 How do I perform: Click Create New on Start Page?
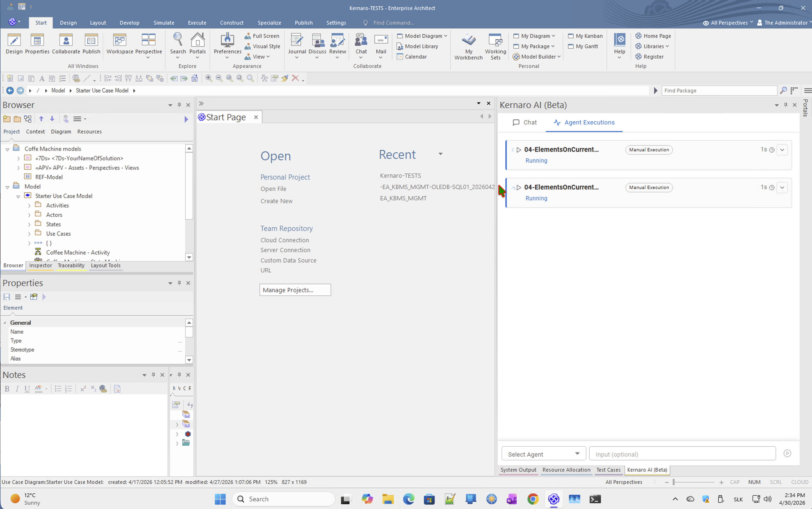tap(276, 201)
